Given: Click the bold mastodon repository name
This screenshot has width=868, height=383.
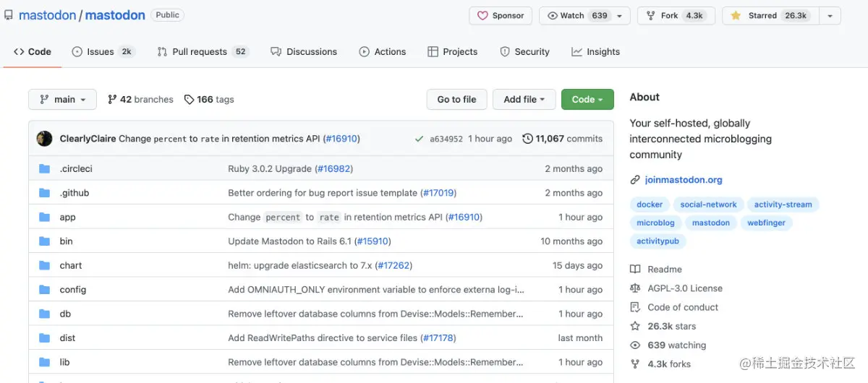Looking at the screenshot, I should pos(115,15).
